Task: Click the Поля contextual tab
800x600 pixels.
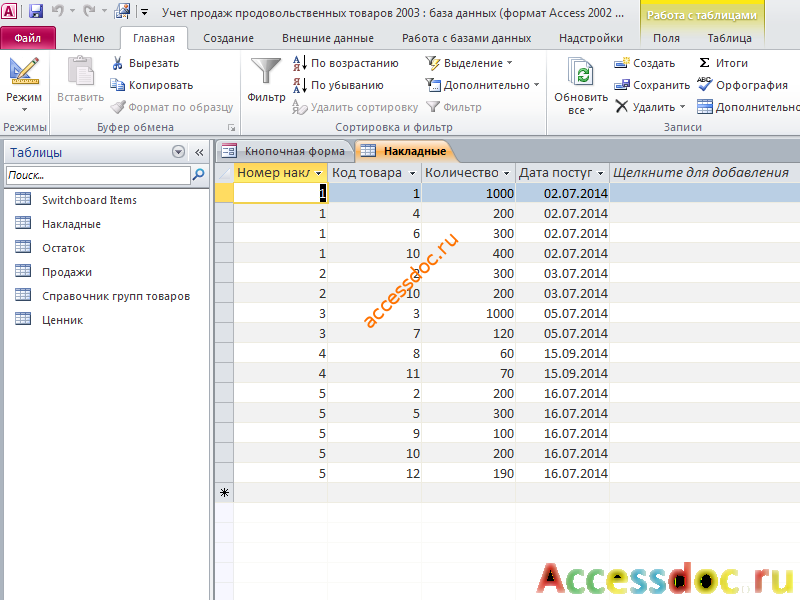Action: click(x=666, y=38)
